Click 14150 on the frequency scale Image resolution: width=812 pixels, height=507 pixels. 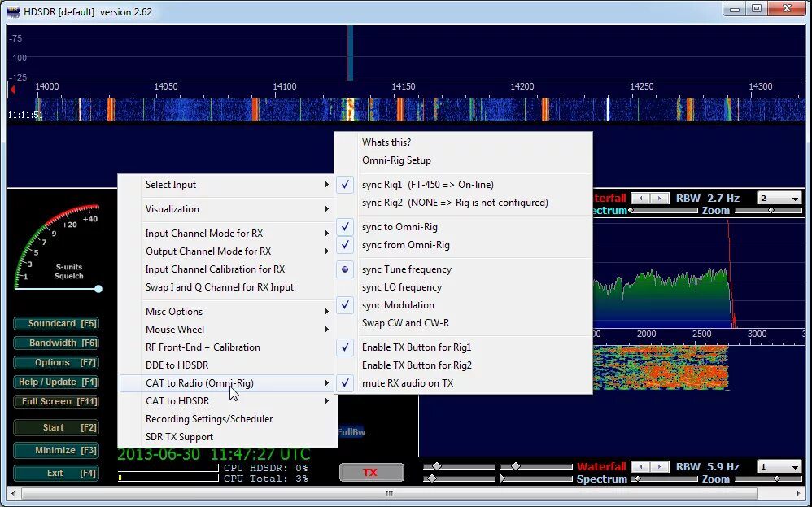pyautogui.click(x=404, y=86)
